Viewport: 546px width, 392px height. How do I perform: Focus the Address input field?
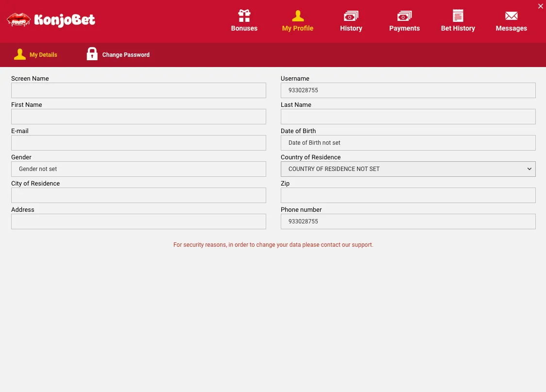[138, 222]
